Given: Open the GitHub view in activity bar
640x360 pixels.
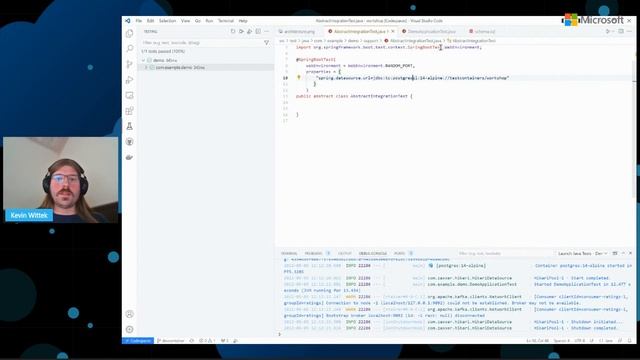Looking at the screenshot, I should tap(129, 142).
